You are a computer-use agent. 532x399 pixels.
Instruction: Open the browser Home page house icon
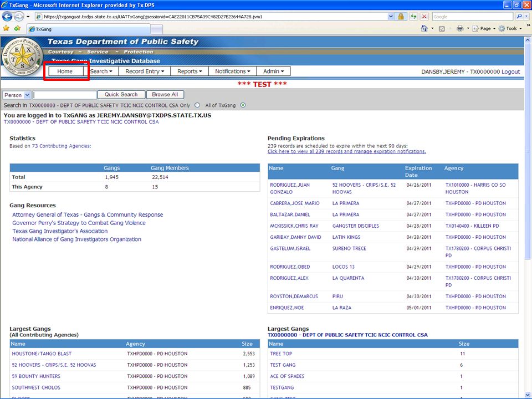coord(424,28)
